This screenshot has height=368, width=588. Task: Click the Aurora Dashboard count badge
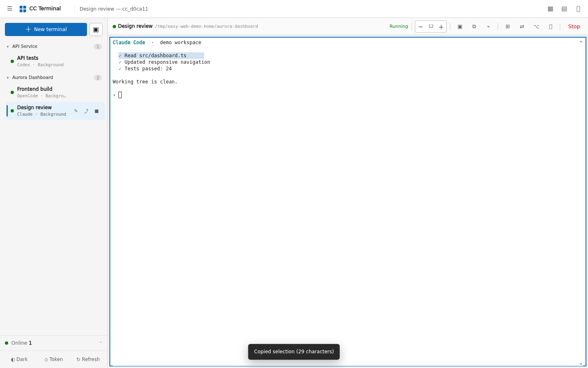tap(98, 78)
